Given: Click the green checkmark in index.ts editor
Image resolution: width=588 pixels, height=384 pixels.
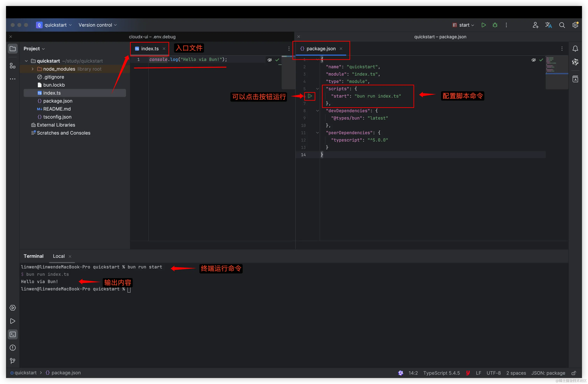Looking at the screenshot, I should click(277, 60).
